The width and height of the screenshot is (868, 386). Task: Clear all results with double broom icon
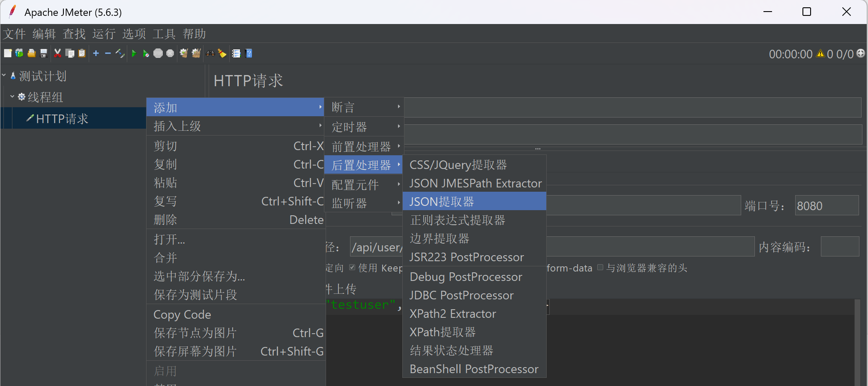click(x=196, y=53)
